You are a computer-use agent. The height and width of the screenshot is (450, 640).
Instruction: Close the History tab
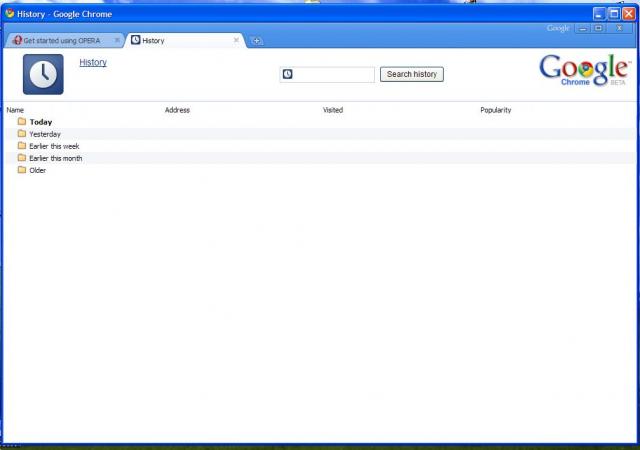(236, 40)
